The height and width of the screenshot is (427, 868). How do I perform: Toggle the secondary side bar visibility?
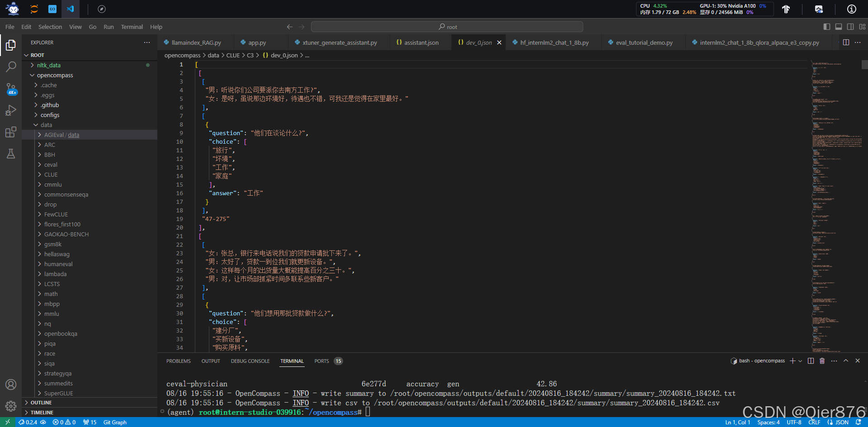tap(850, 27)
